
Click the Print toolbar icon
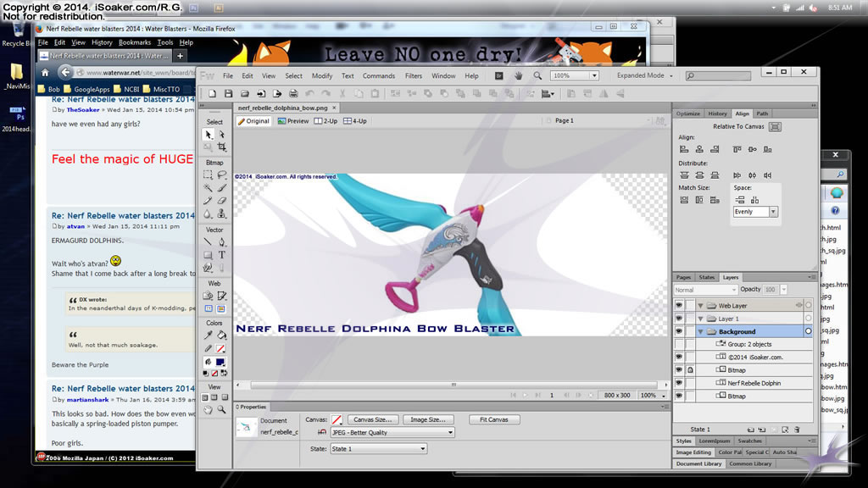293,94
